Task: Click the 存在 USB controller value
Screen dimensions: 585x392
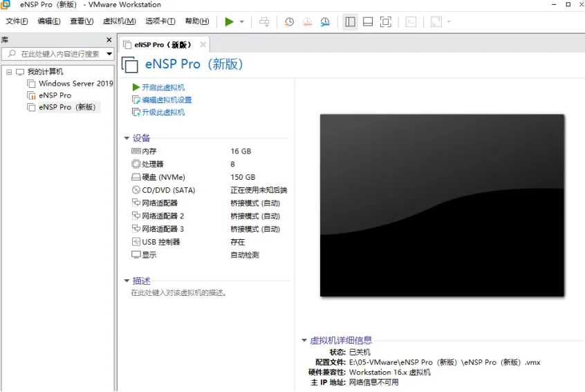Action: (x=238, y=242)
